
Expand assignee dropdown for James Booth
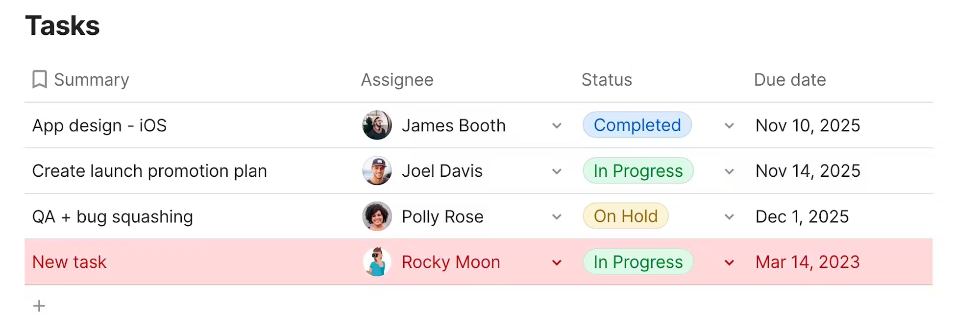[x=557, y=126]
